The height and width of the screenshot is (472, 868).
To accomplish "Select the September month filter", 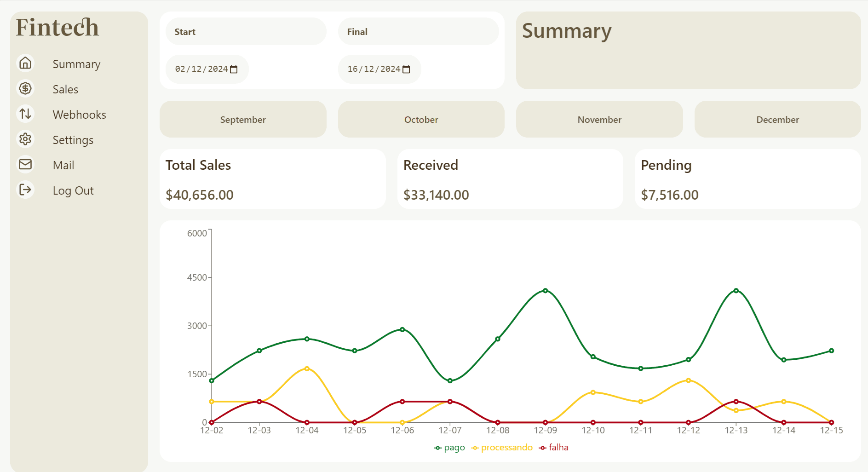I will click(x=243, y=120).
